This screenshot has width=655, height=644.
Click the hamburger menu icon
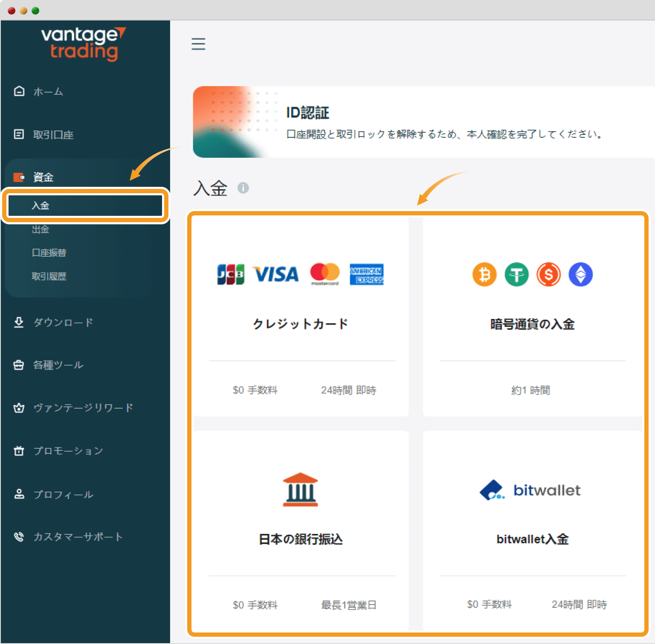(x=198, y=44)
